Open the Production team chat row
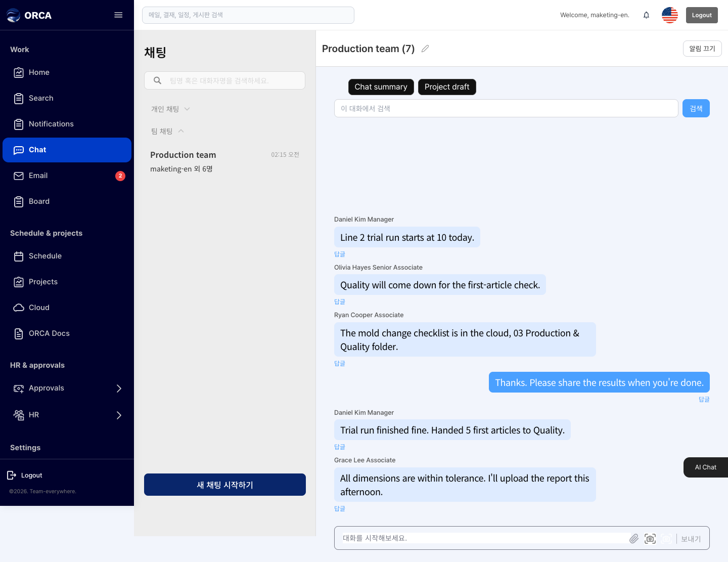 pyautogui.click(x=225, y=161)
